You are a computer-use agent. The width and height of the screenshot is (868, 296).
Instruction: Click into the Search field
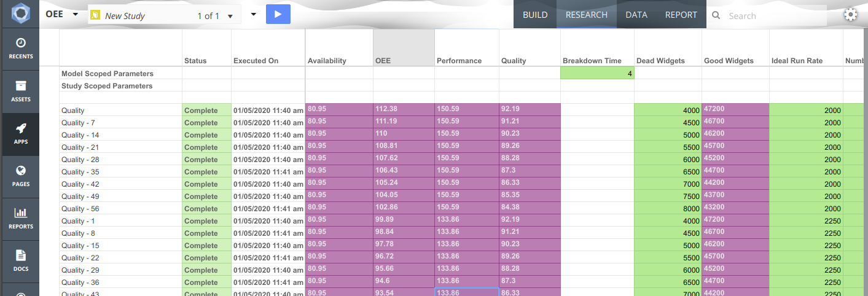pos(774,16)
